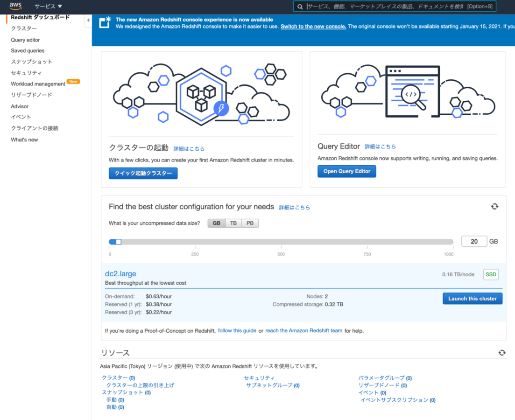Click Launch this cluster button
Viewport: 515px width, 420px height.
[x=472, y=299]
